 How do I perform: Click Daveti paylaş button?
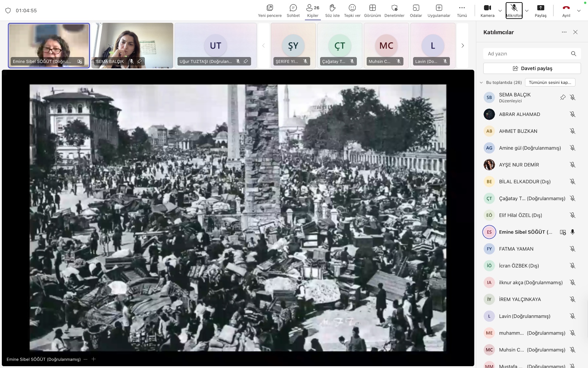(x=532, y=68)
